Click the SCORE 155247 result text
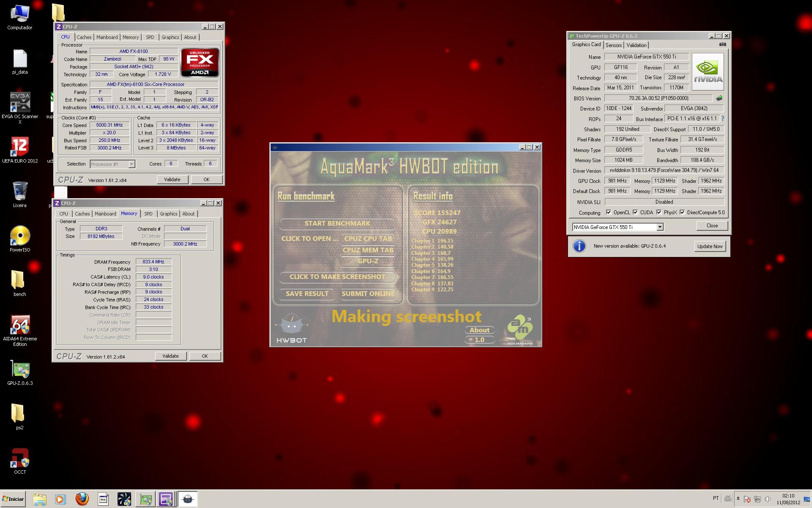This screenshot has height=508, width=812. click(437, 213)
